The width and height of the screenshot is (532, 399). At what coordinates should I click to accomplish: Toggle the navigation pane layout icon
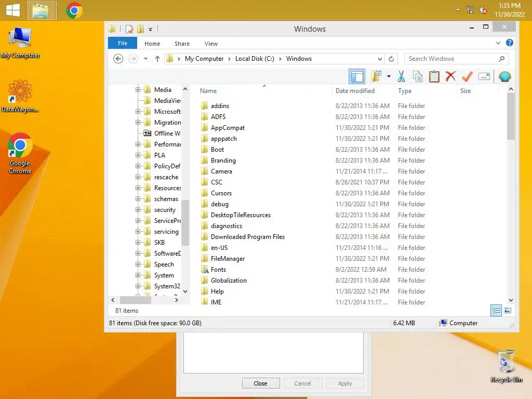point(357,77)
